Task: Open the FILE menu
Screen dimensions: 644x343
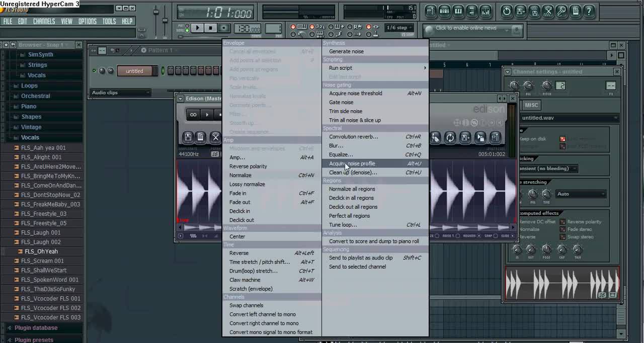Action: 8,21
